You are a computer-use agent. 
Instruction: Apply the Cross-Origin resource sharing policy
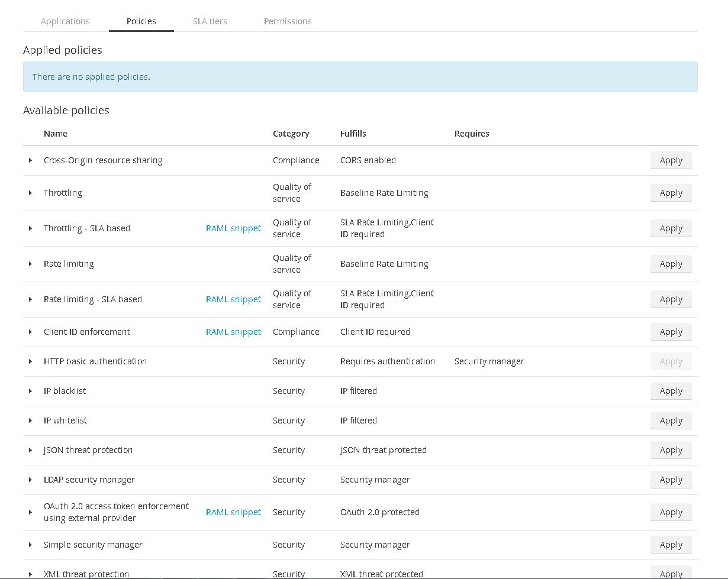point(671,160)
